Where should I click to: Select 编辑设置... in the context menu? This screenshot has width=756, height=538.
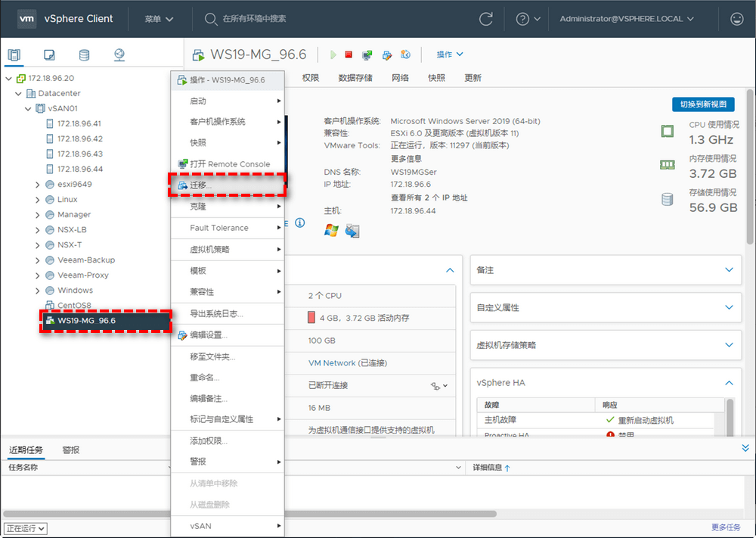coord(209,335)
